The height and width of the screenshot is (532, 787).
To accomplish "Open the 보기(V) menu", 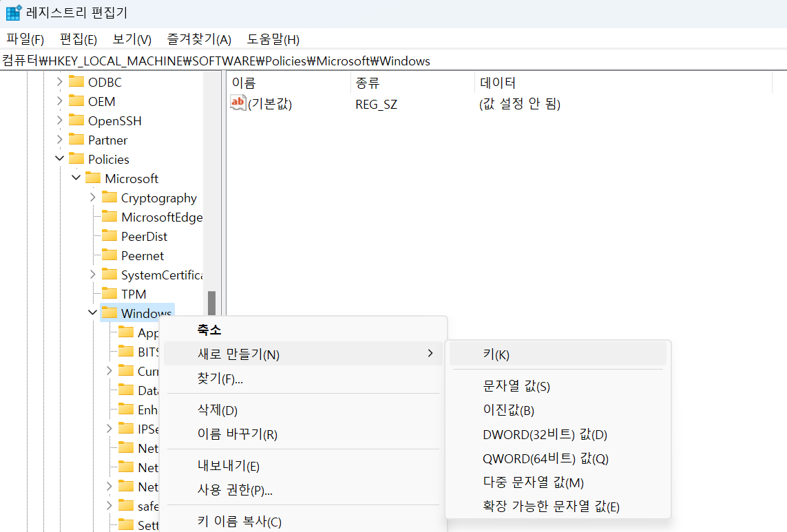I will point(132,39).
